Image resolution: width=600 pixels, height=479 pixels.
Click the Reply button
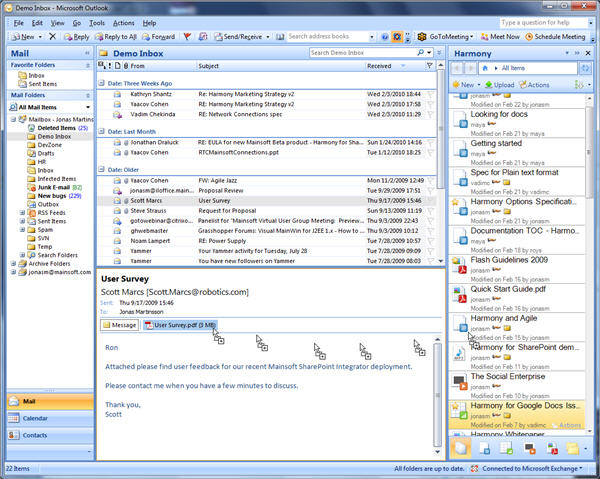click(77, 37)
